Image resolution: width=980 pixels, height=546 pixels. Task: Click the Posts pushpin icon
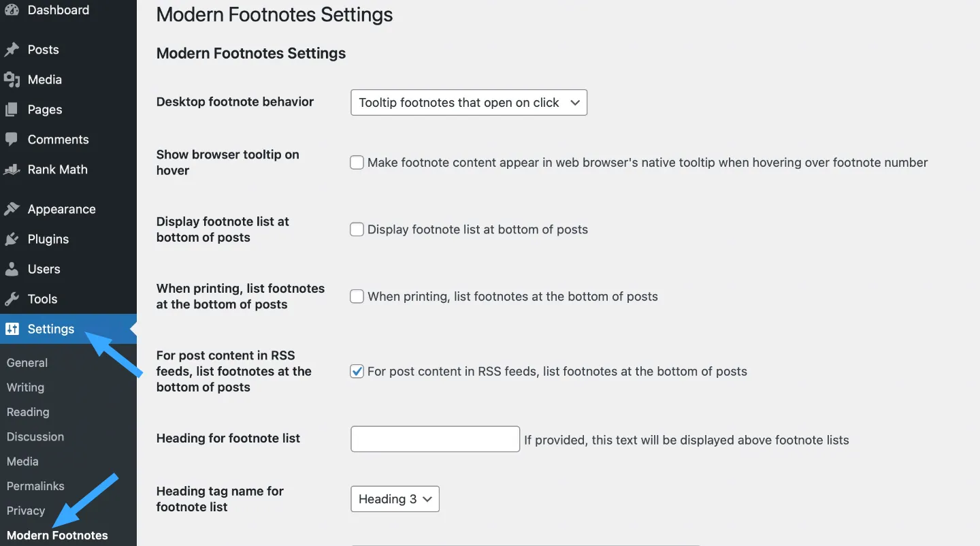tap(12, 50)
